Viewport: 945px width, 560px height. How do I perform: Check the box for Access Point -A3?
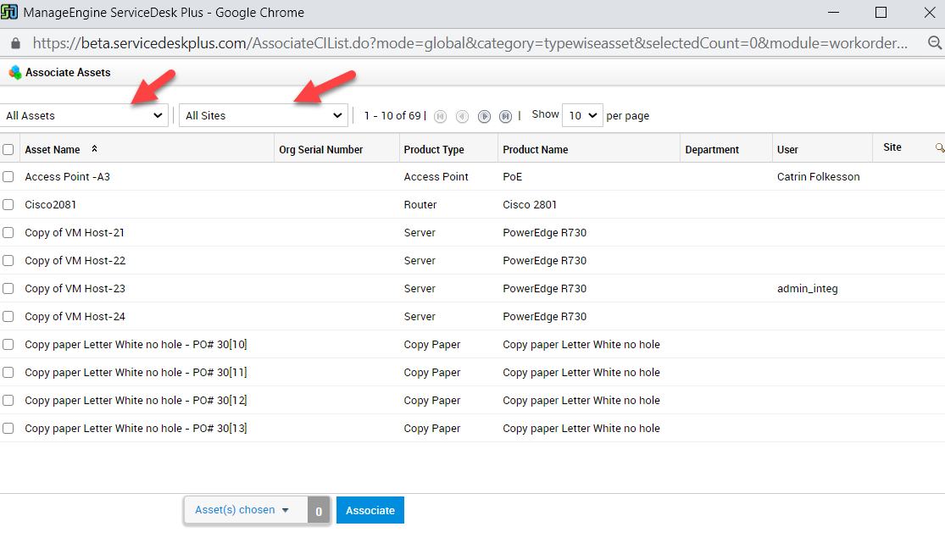pos(8,176)
